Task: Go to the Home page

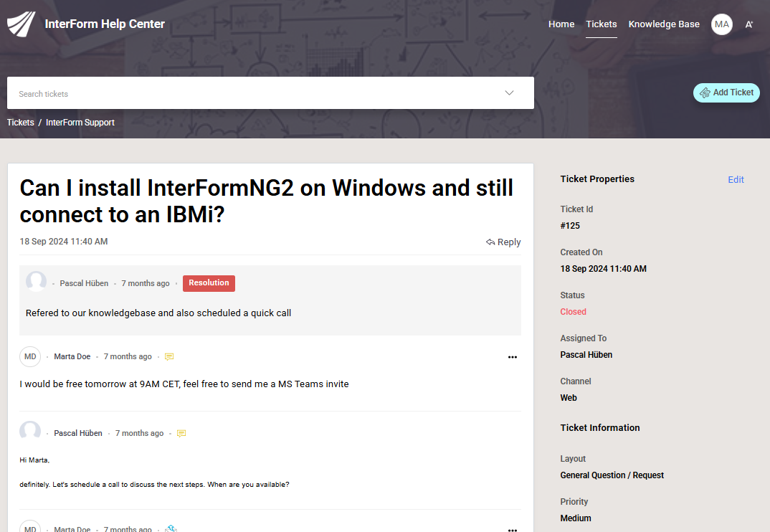Action: coord(561,24)
